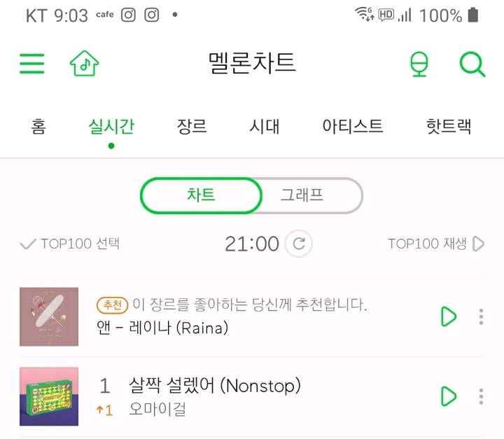
Task: Play 살짝 설렜어 (Nonstop)
Action: tap(448, 396)
